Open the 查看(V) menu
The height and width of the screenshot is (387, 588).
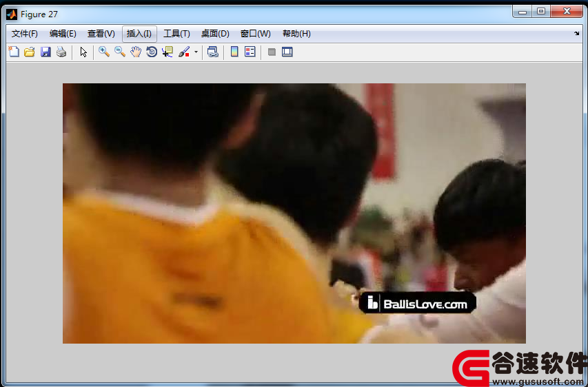tap(101, 34)
